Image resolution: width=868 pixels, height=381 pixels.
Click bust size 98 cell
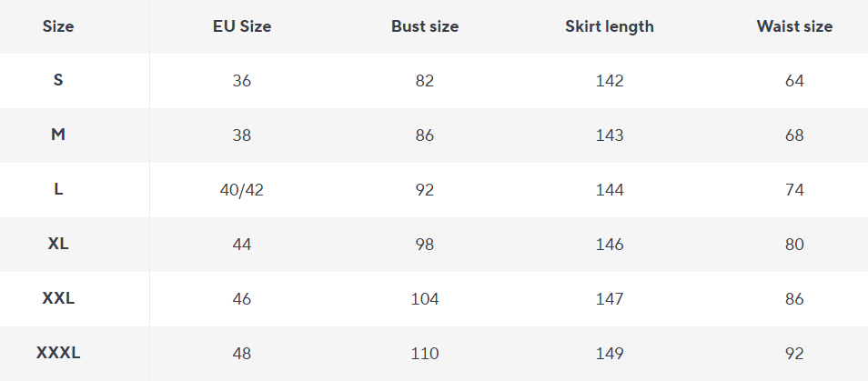click(x=425, y=245)
